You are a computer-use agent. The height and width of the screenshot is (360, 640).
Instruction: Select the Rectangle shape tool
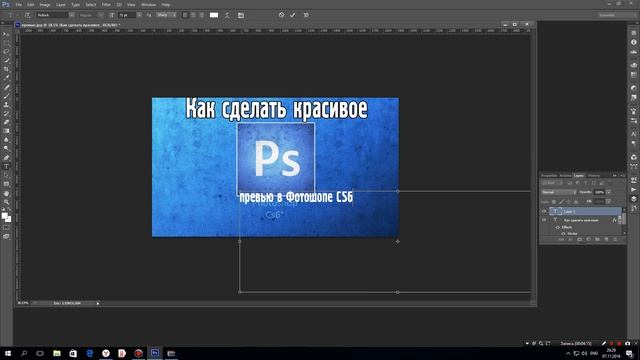pyautogui.click(x=6, y=184)
